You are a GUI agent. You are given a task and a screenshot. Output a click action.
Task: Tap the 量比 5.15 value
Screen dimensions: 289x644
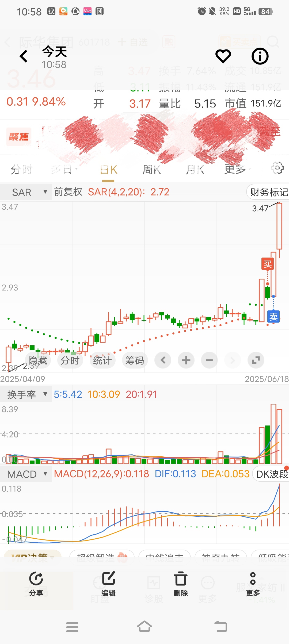pos(187,103)
